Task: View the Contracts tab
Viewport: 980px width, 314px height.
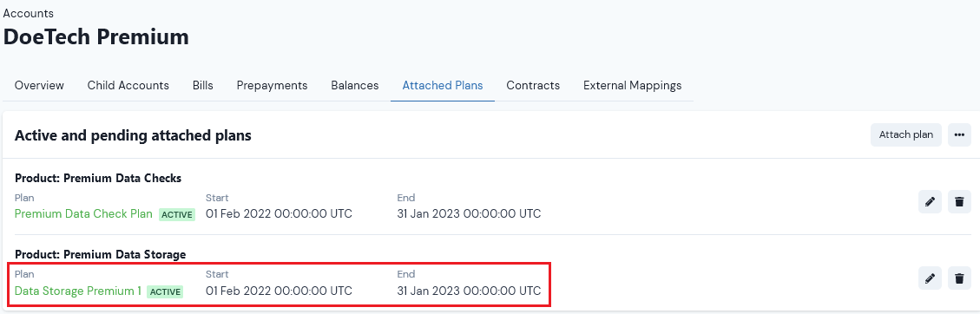Action: pos(533,86)
